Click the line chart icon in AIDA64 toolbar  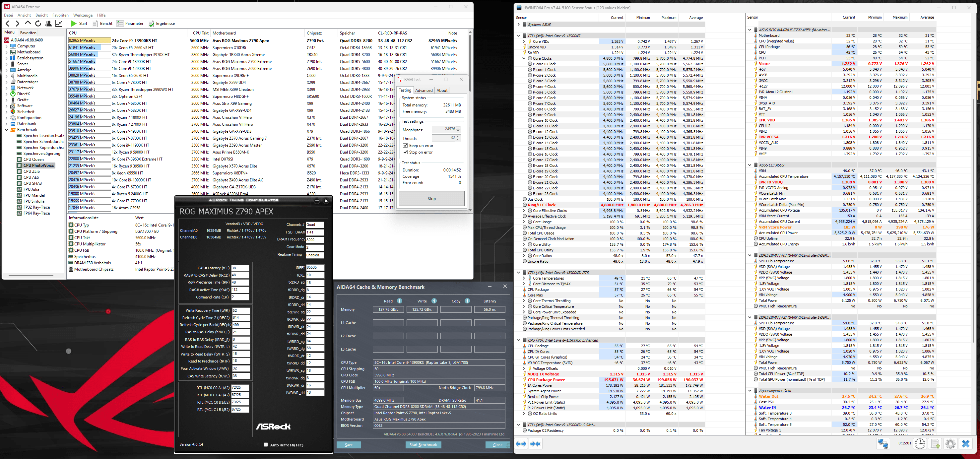(x=59, y=24)
